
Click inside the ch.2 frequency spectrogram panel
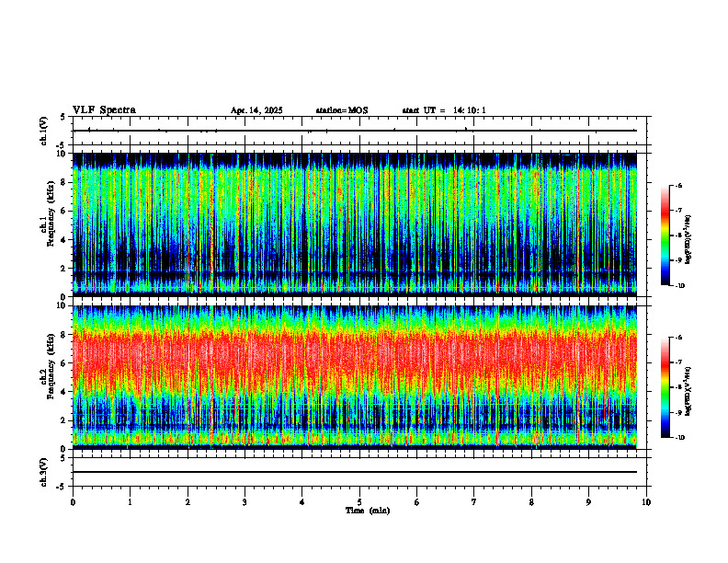355,377
